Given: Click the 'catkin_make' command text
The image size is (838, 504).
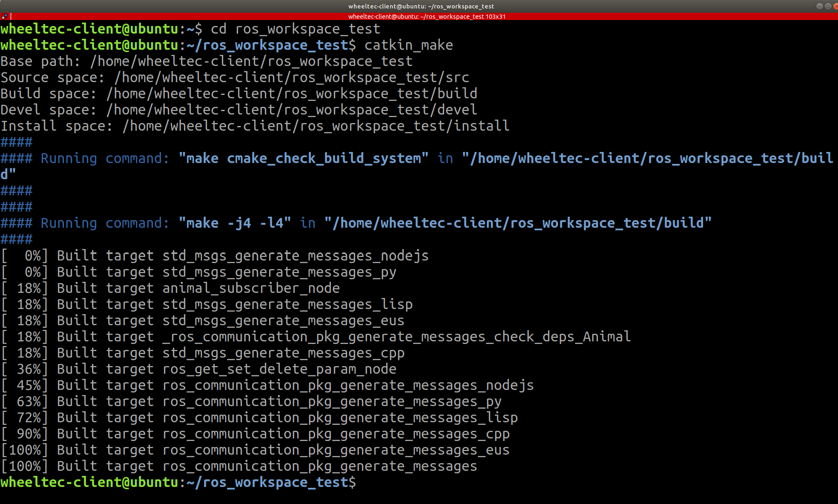Looking at the screenshot, I should pyautogui.click(x=408, y=45).
